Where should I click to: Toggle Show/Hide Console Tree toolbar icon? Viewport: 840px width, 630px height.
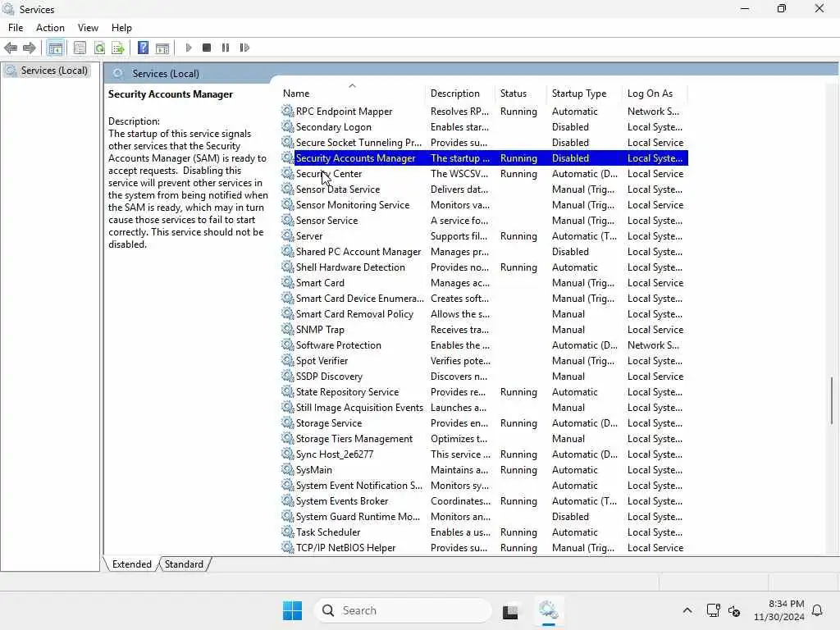pos(55,48)
